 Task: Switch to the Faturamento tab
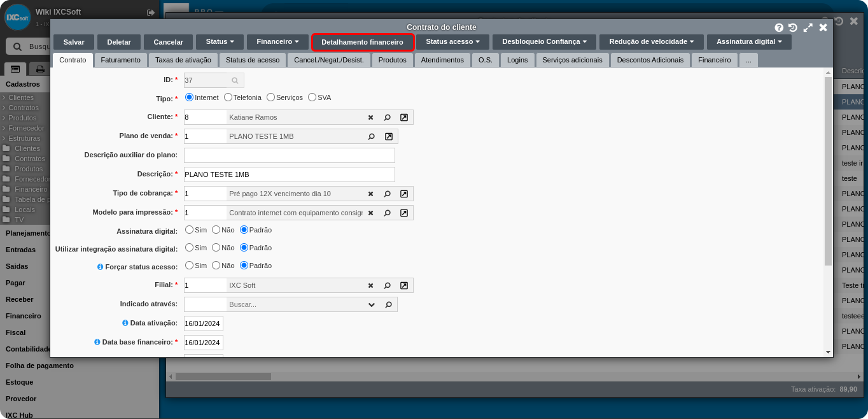(x=121, y=60)
